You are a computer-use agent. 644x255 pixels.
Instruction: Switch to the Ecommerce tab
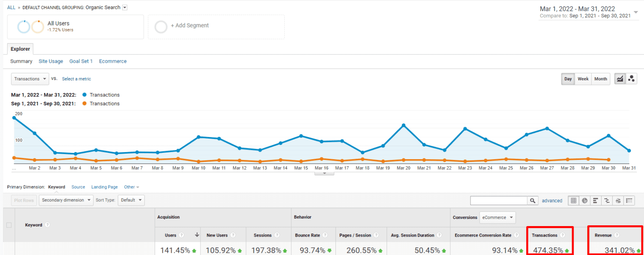(x=113, y=61)
